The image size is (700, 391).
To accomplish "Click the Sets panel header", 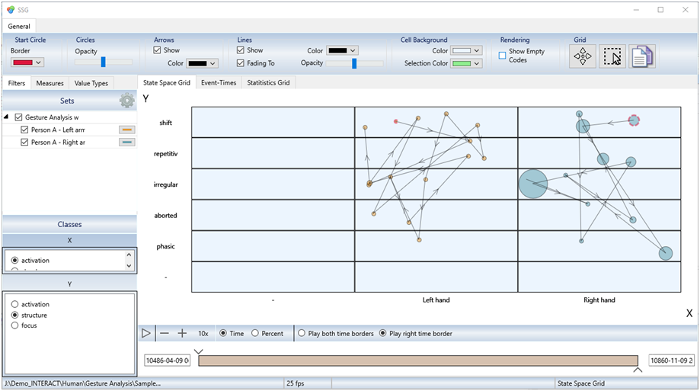I will (x=69, y=101).
